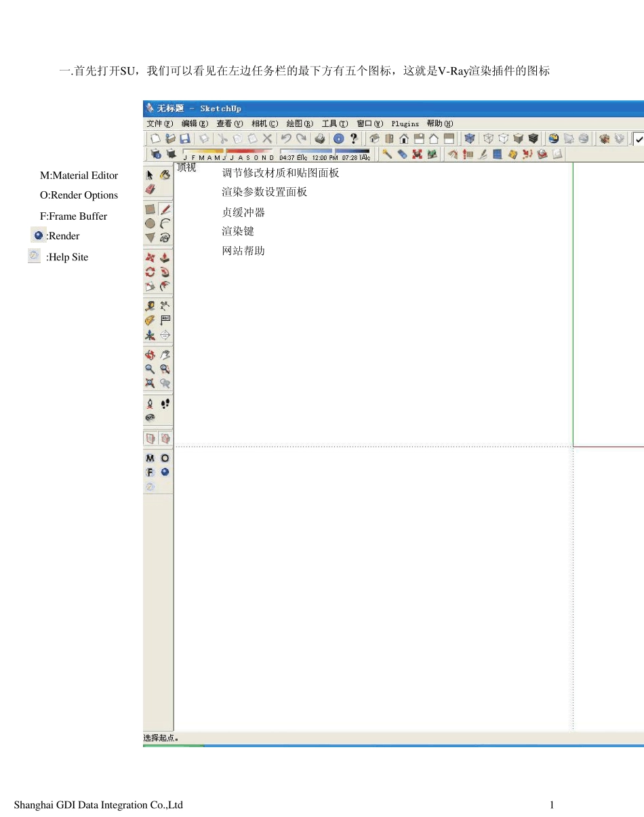Screen dimensions: 644x817
Task: Open the 文件 (File) menu
Action: (159, 124)
